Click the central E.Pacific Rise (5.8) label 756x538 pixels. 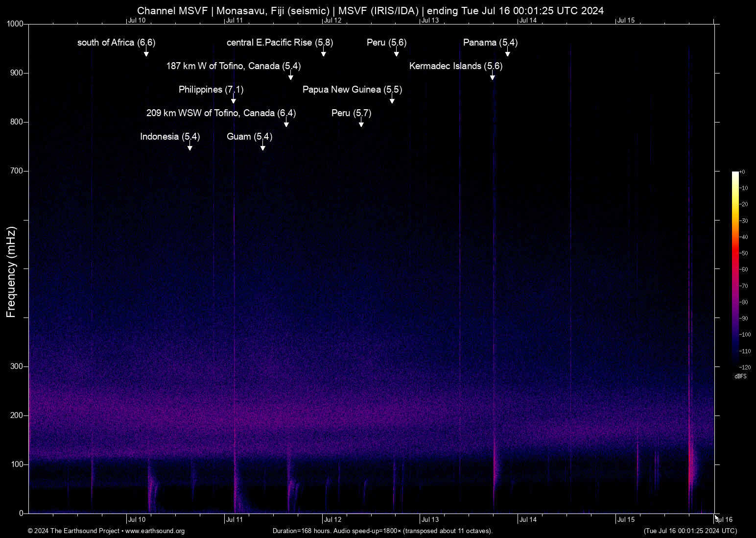click(x=279, y=43)
